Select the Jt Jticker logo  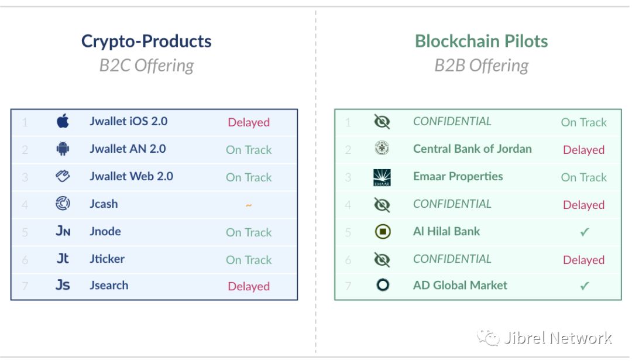(63, 258)
